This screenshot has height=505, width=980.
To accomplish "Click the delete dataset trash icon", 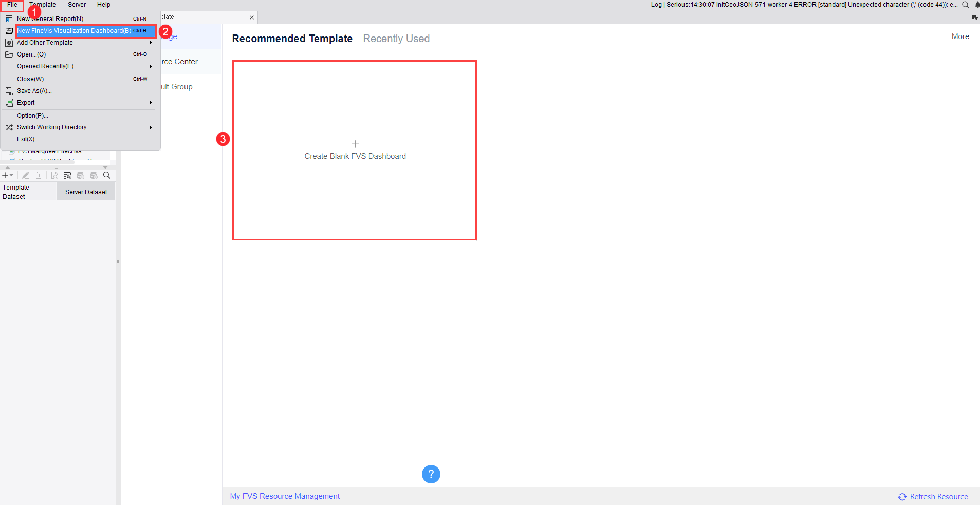I will 39,175.
